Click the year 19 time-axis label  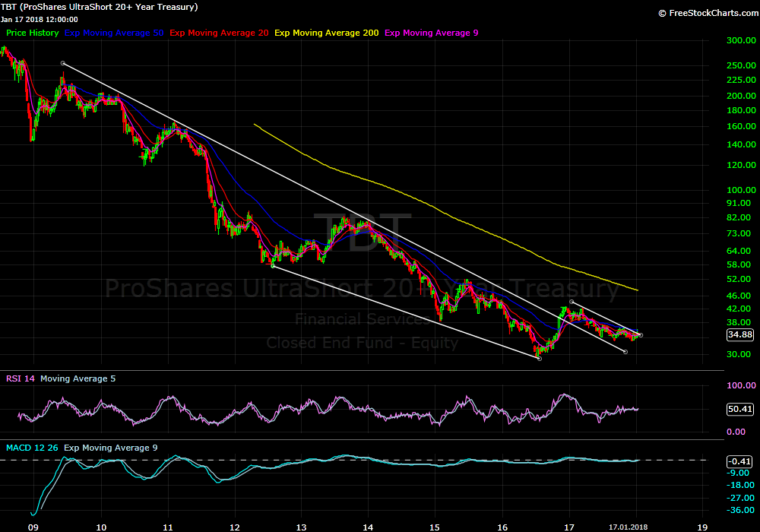point(702,527)
